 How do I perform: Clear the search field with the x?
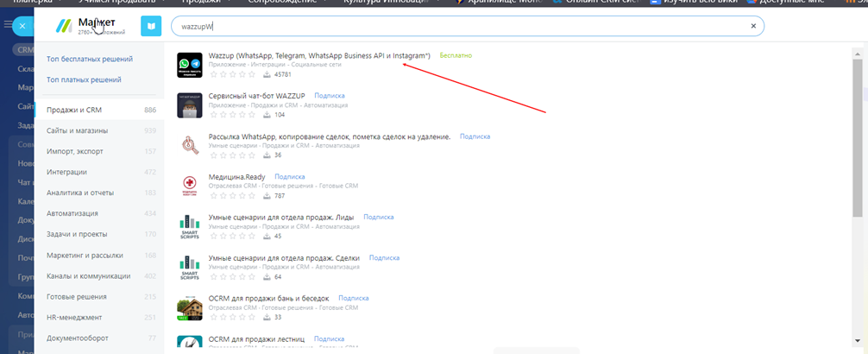click(753, 26)
